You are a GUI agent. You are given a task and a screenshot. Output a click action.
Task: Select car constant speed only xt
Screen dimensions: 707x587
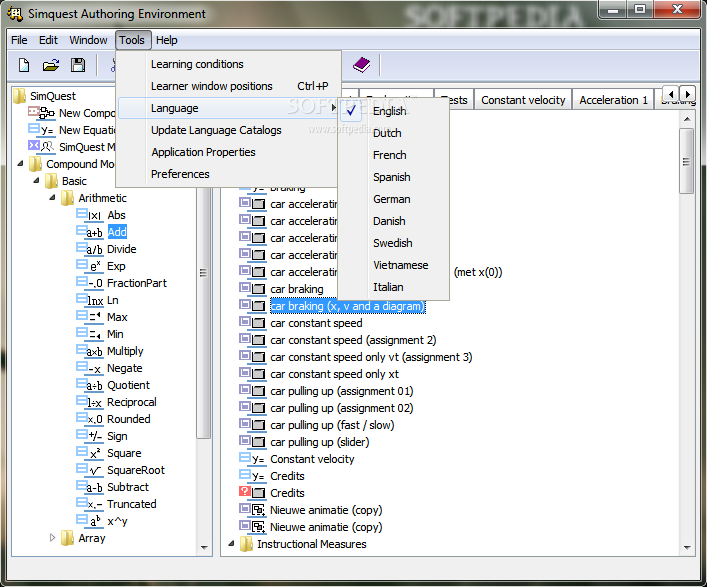pos(334,374)
